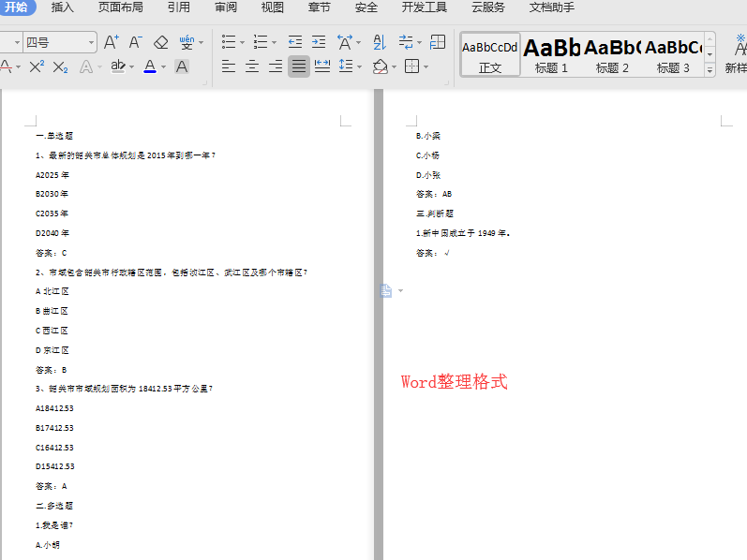Toggle justified text alignment
The image size is (747, 560).
[x=298, y=66]
